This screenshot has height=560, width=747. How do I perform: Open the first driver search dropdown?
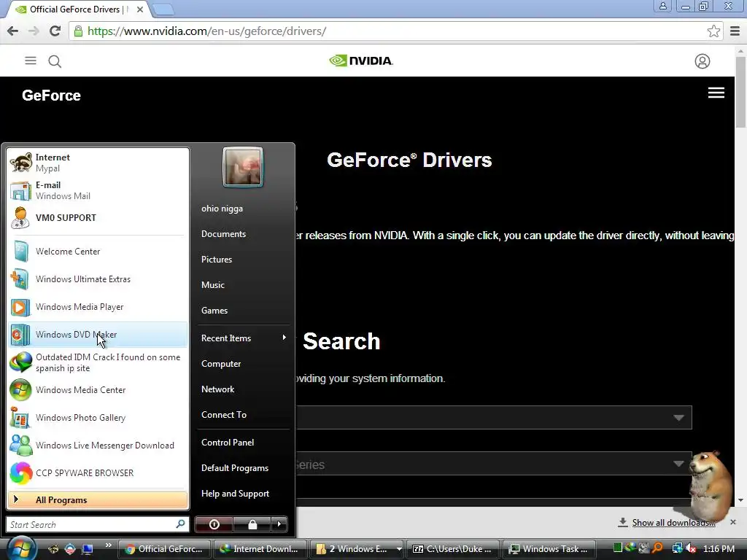(494, 418)
